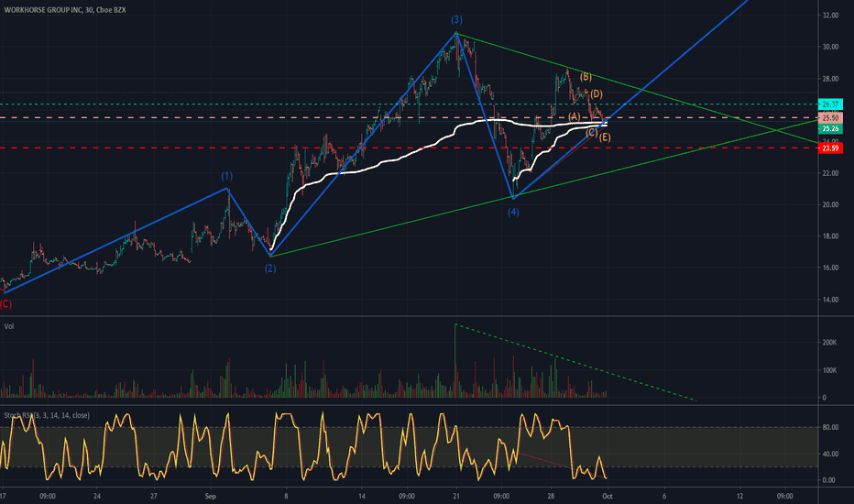Image resolution: width=854 pixels, height=504 pixels.
Task: Click the 28 date on the time axis
Action: 552,497
